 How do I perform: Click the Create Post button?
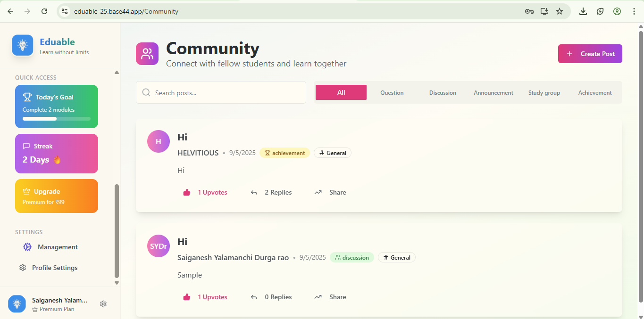(x=590, y=54)
